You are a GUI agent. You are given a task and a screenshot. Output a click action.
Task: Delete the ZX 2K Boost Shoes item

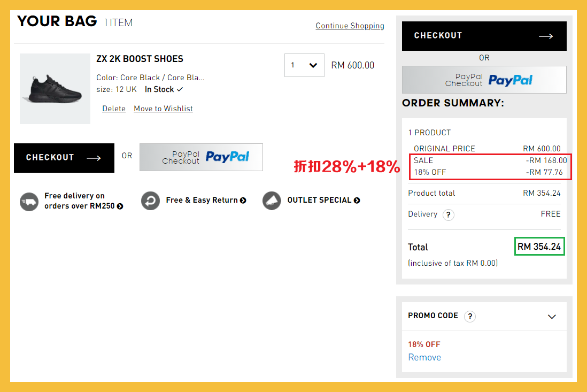click(114, 109)
